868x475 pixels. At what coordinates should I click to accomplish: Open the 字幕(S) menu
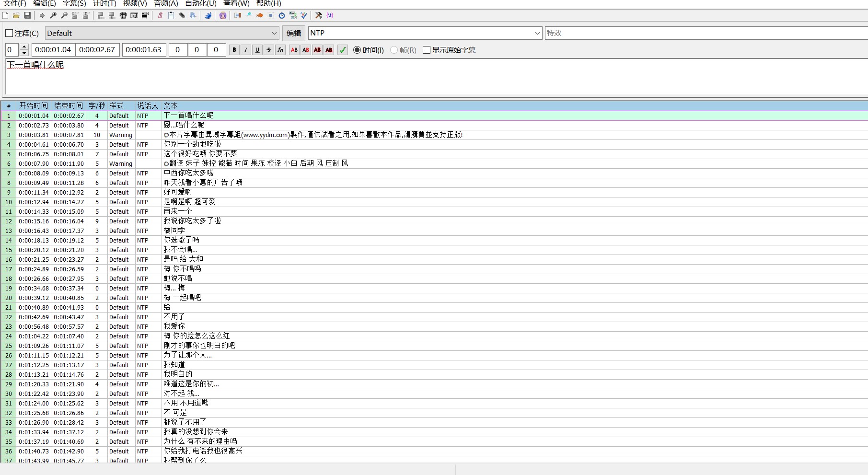pos(74,3)
